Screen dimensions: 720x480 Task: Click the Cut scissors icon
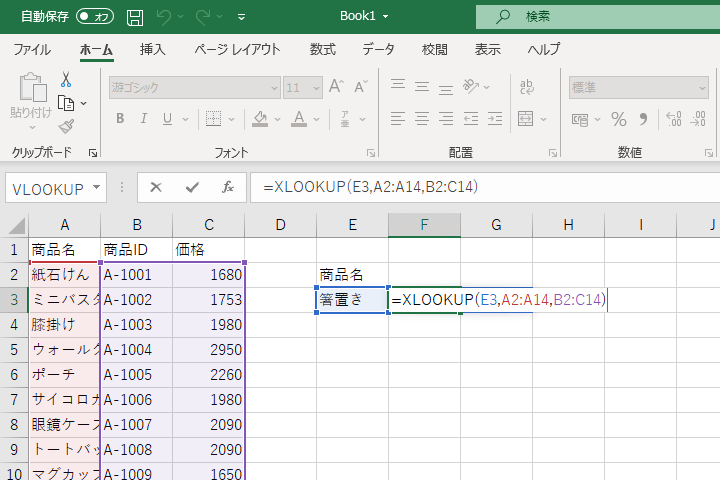pyautogui.click(x=66, y=80)
